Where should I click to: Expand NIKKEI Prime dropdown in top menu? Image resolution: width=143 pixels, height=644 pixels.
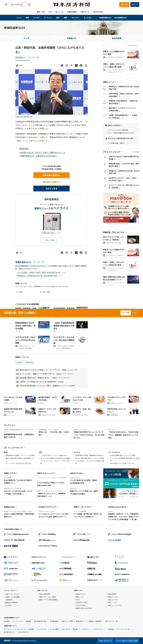99,12
